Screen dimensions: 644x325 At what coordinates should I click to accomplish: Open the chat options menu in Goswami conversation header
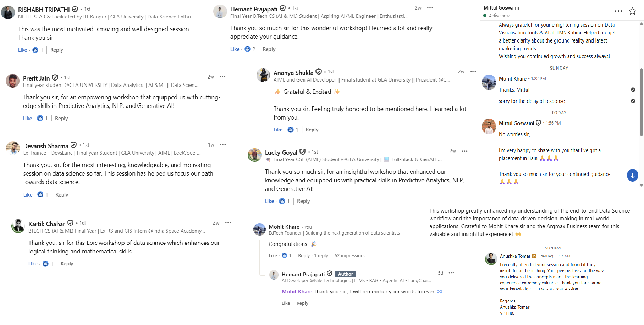tap(617, 11)
